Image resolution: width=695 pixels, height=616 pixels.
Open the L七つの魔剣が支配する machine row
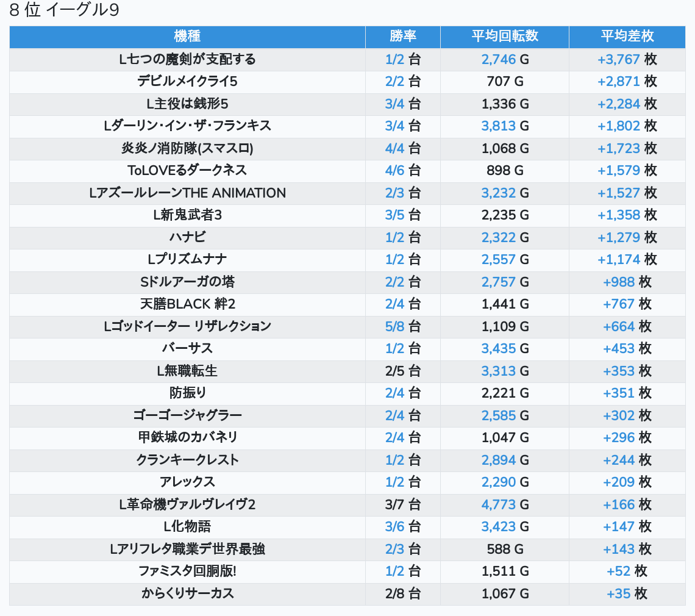click(187, 59)
